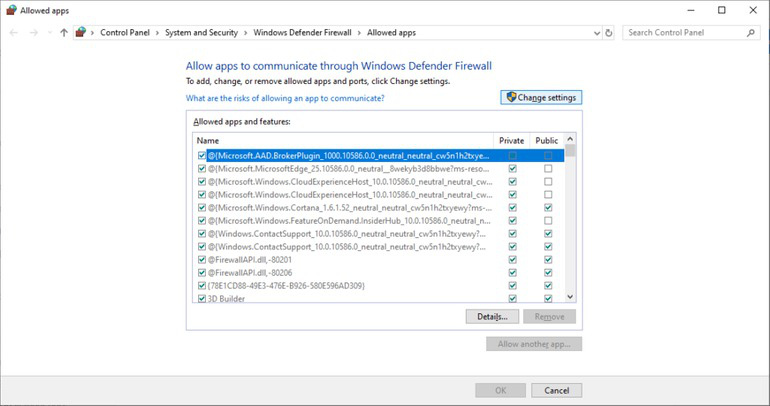Toggle Microsoft.MicrosoftEdge enabled checkbox

click(x=201, y=168)
